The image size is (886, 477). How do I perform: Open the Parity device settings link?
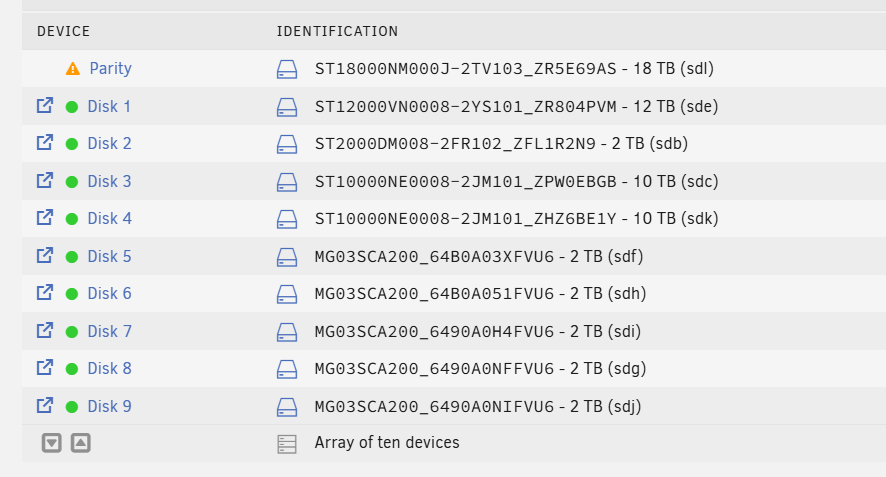pos(111,68)
